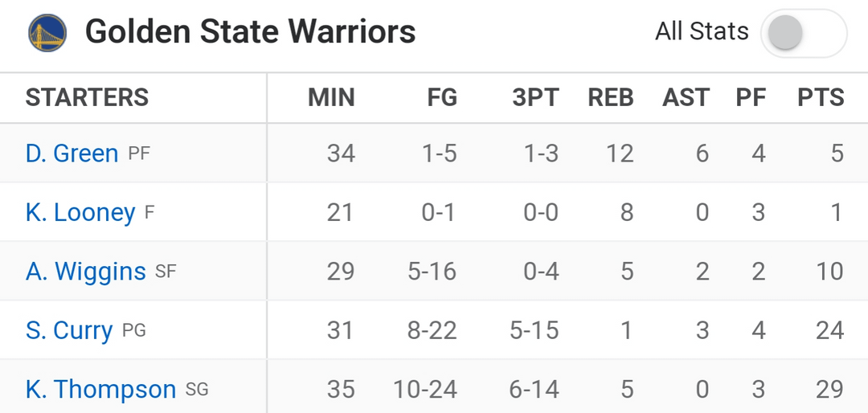Click the FG column header
This screenshot has height=413, width=868.
click(x=442, y=98)
